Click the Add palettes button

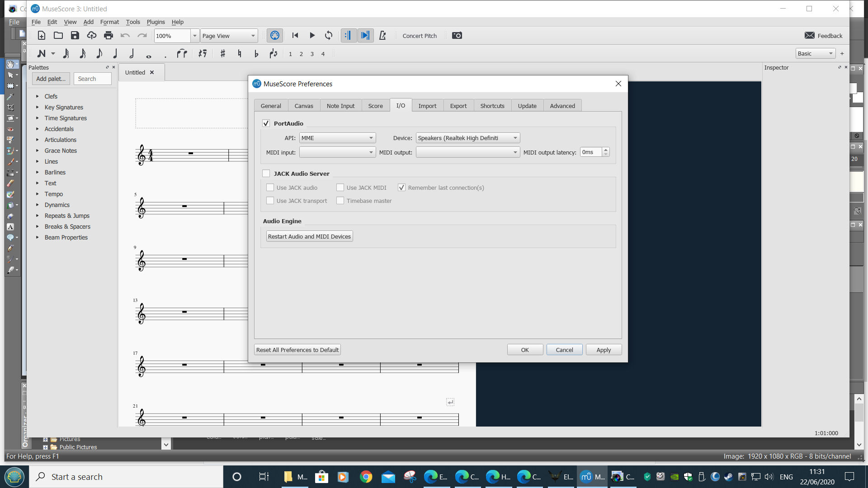[51, 79]
